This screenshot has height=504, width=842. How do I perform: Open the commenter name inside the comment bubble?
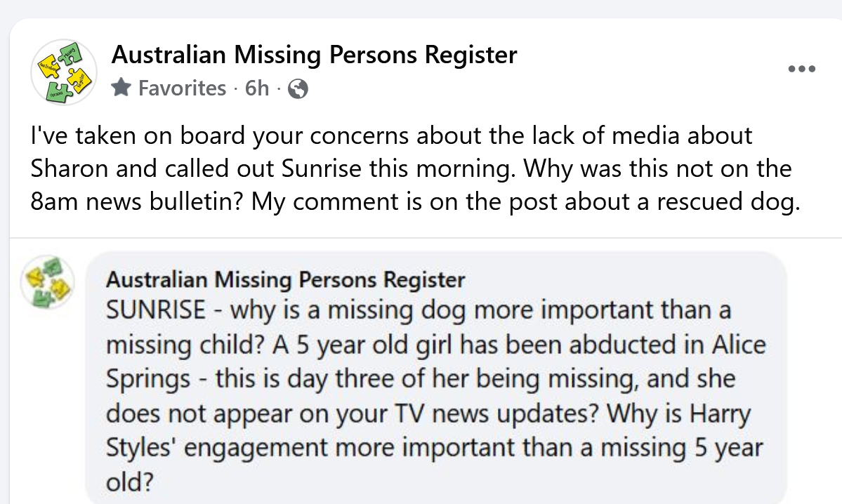[x=285, y=280]
